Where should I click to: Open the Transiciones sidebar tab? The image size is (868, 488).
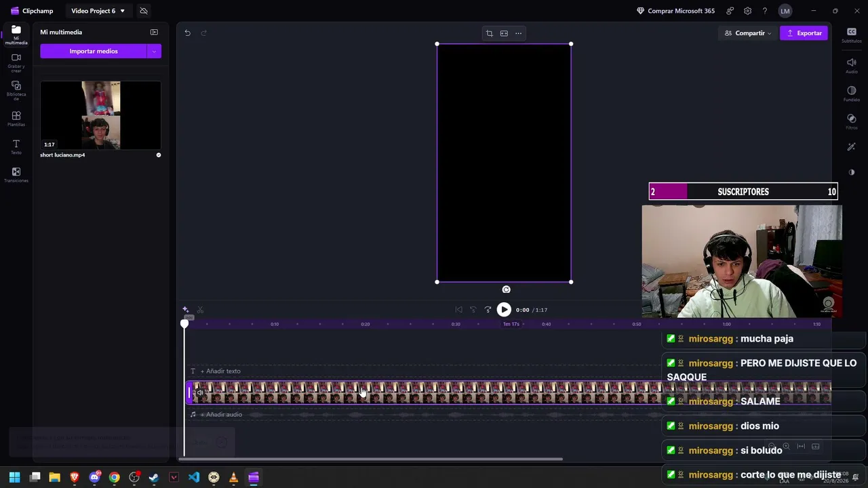coord(16,176)
